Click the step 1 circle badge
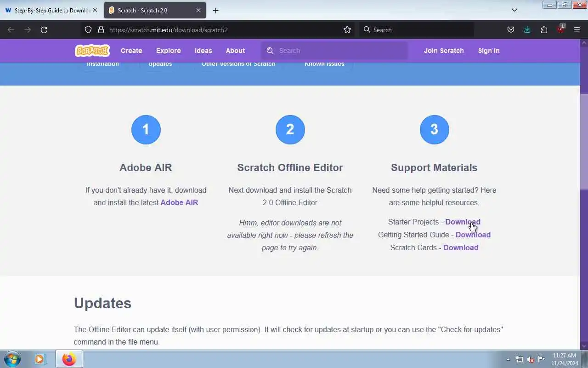588x368 pixels. [x=146, y=130]
